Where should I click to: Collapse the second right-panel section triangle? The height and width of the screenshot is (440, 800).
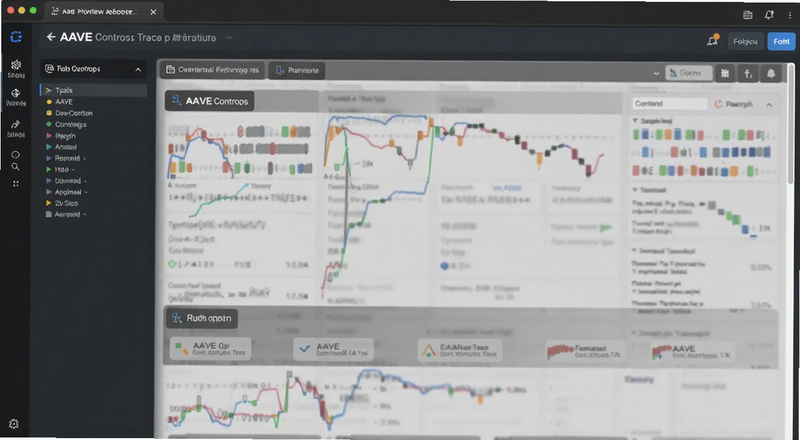point(635,190)
